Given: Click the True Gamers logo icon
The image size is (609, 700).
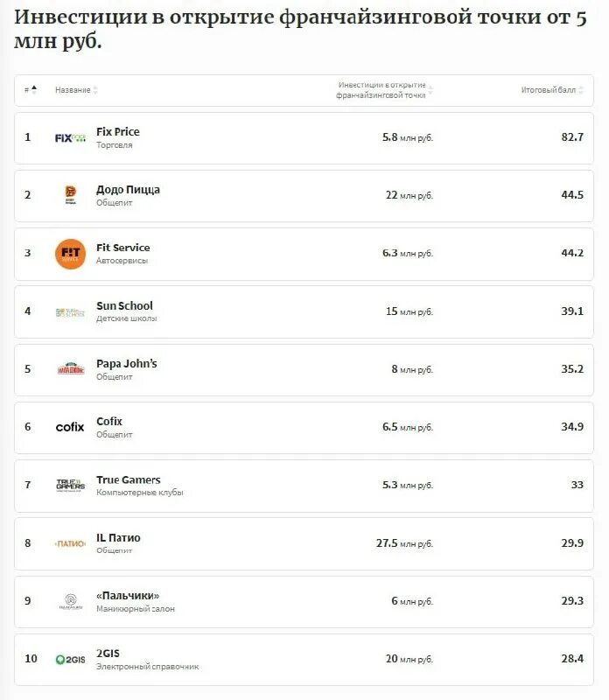Looking at the screenshot, I should click(x=71, y=485).
